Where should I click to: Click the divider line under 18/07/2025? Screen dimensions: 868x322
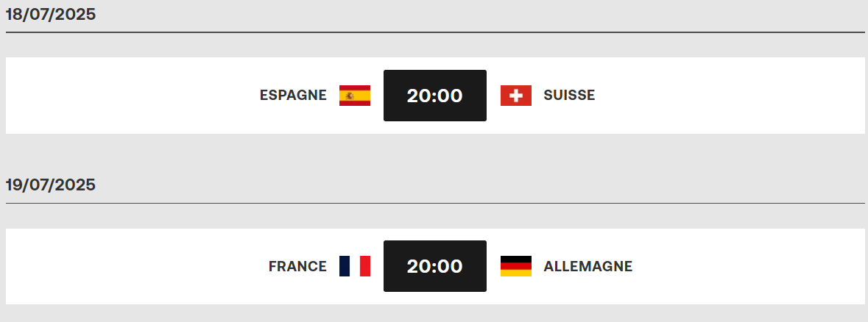tap(435, 32)
